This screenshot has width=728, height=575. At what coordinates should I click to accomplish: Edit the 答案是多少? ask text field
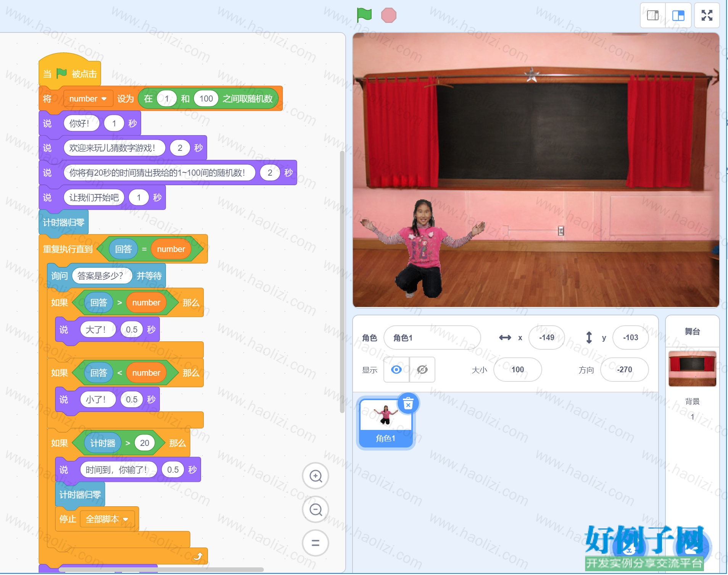(102, 276)
